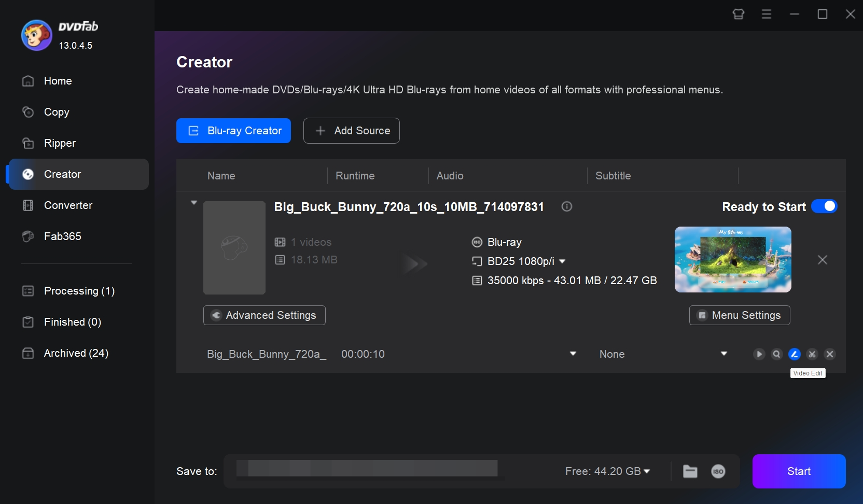Open the Converter module

tap(79, 205)
